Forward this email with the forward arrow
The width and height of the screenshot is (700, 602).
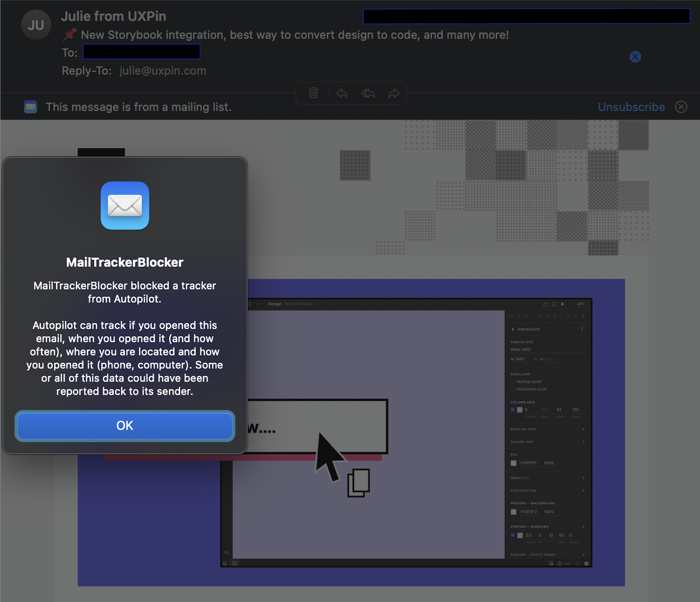click(394, 93)
